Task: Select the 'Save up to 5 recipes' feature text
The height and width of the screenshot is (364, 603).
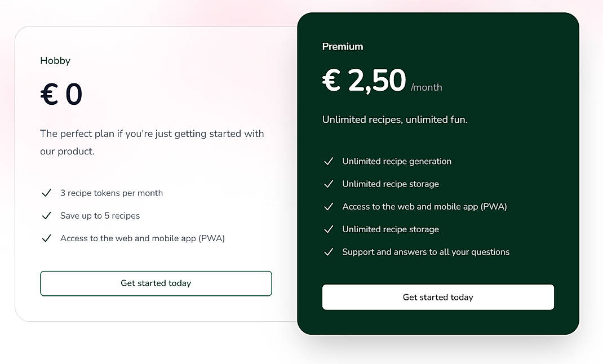Action: (100, 215)
